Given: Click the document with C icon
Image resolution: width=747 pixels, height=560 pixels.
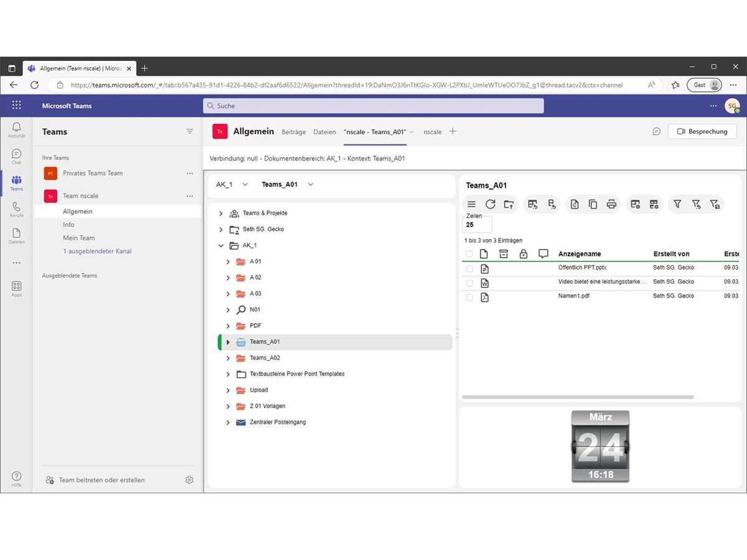Looking at the screenshot, I should 575,204.
